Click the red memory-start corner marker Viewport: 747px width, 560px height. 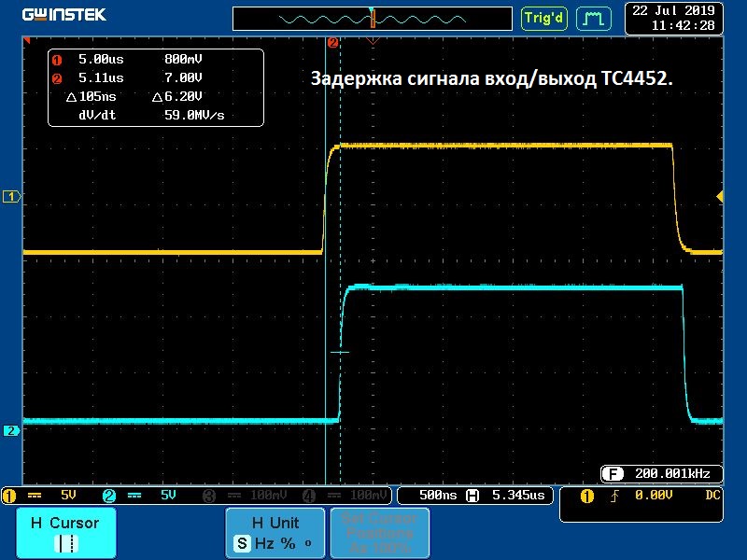(27, 40)
